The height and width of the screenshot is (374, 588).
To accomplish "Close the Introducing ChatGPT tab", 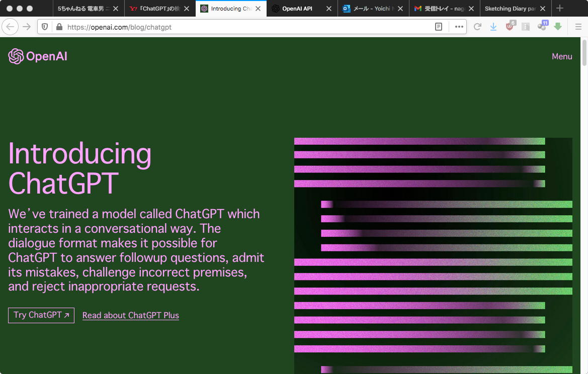I will 258,9.
